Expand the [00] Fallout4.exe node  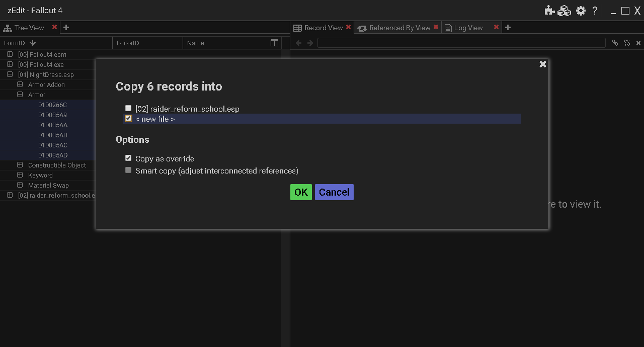tap(10, 64)
